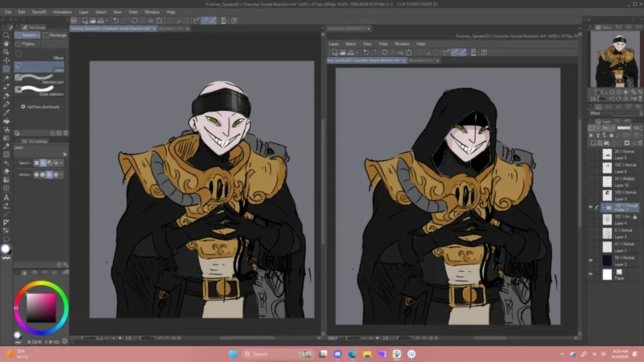Click the main drawing color swatch in toolbox
This screenshot has width=644, height=362.
(x=5, y=249)
